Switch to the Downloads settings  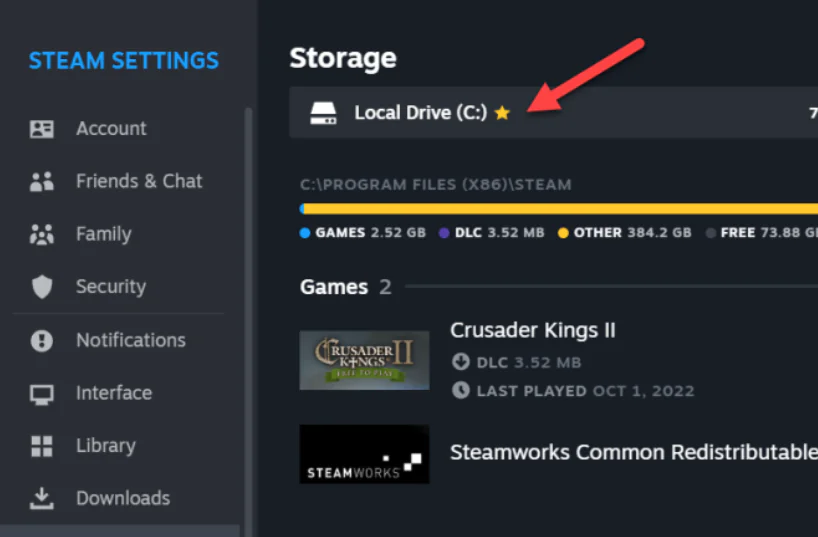coord(123,498)
